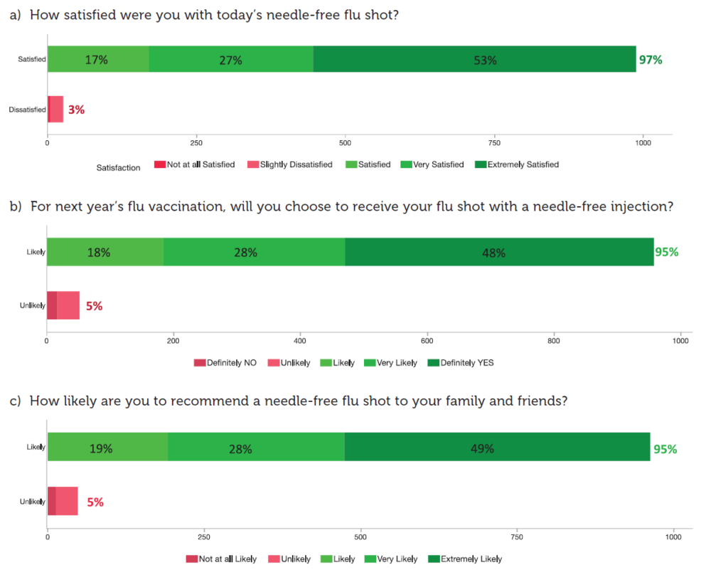Click the 49% Extremely Likely bar segment
This screenshot has height=587, width=728.
coord(497,448)
